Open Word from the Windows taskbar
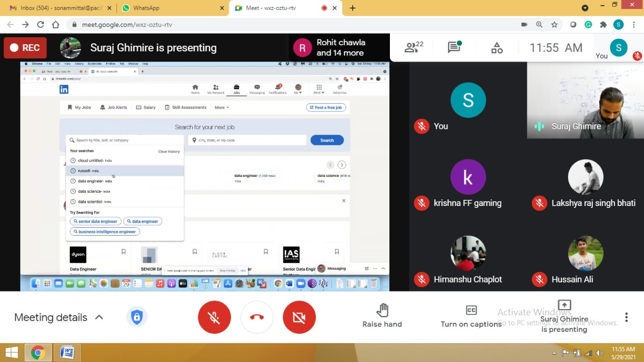This screenshot has width=644, height=362. tap(67, 352)
